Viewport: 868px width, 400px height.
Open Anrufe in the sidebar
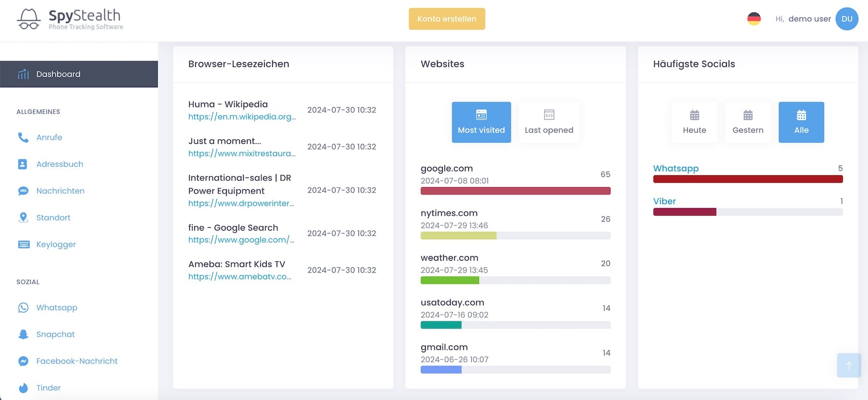(x=49, y=138)
